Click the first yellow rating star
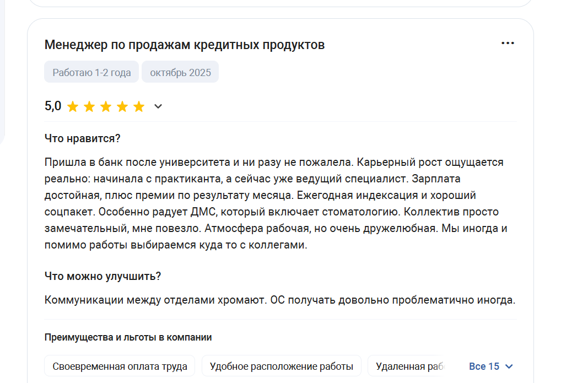 [73, 107]
